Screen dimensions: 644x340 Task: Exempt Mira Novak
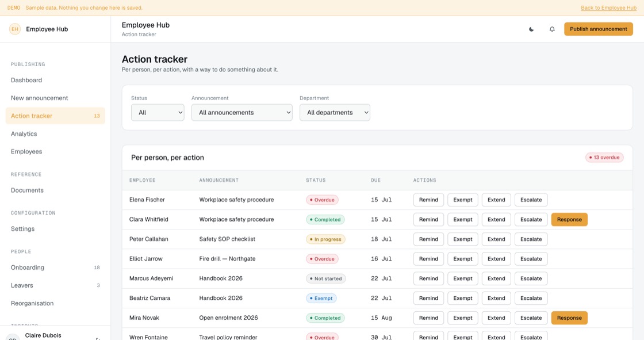pyautogui.click(x=463, y=318)
